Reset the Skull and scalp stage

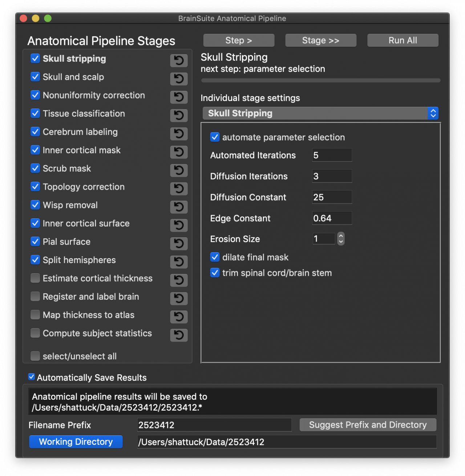point(178,79)
